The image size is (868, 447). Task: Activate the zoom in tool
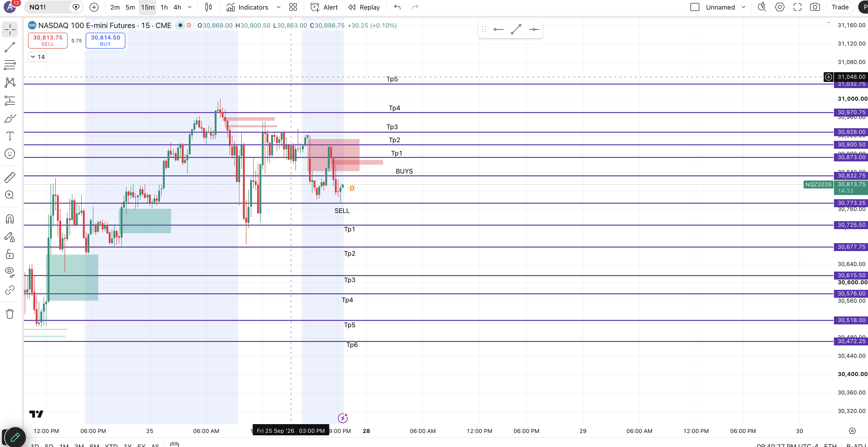pyautogui.click(x=10, y=195)
